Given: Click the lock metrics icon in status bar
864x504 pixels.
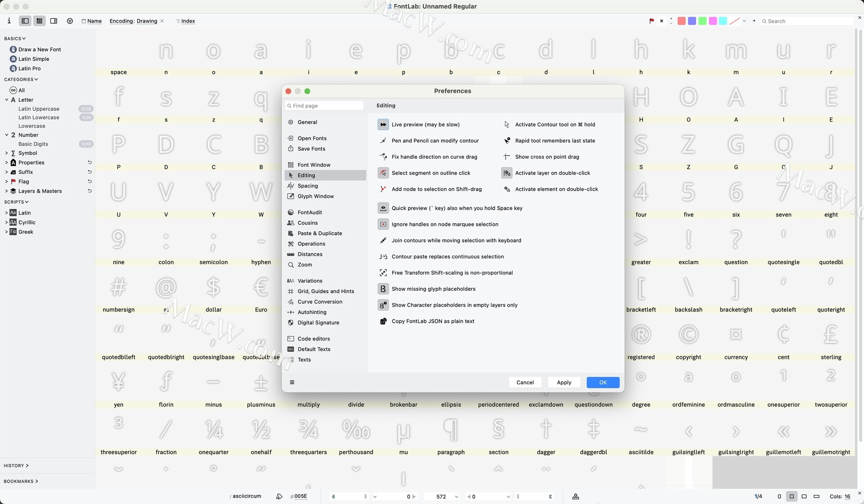Looking at the screenshot, I should 576,497.
